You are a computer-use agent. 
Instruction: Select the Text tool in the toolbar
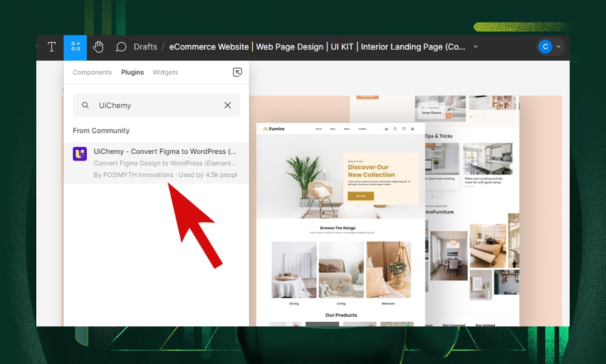(x=51, y=47)
